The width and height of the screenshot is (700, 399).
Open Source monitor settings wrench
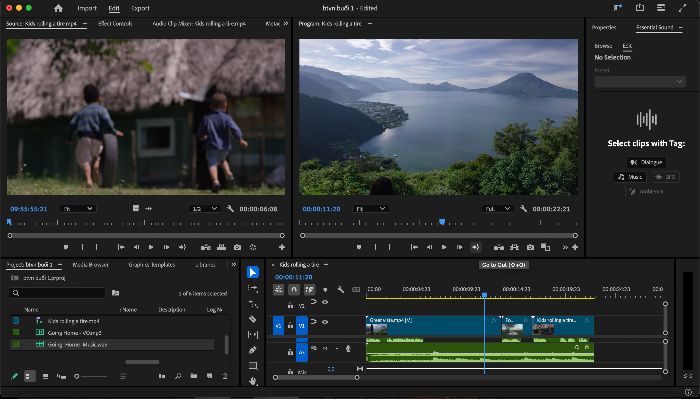click(x=230, y=208)
